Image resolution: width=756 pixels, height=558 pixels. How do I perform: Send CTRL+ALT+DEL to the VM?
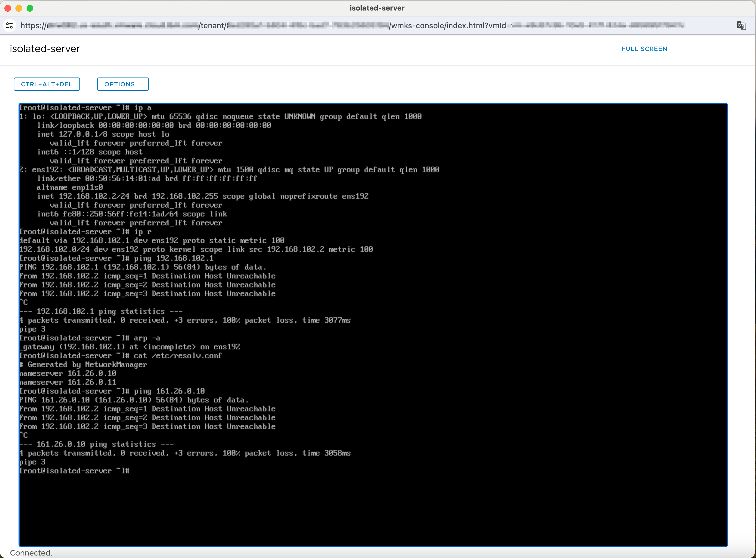46,84
